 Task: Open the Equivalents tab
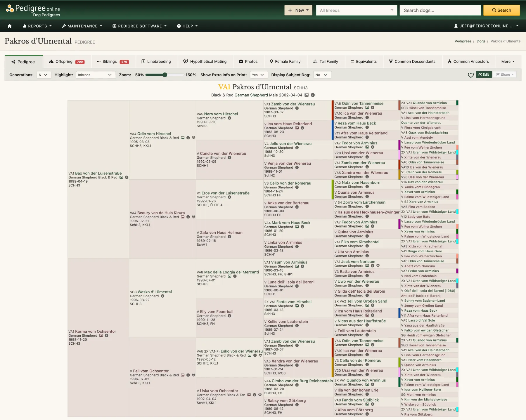pyautogui.click(x=364, y=62)
